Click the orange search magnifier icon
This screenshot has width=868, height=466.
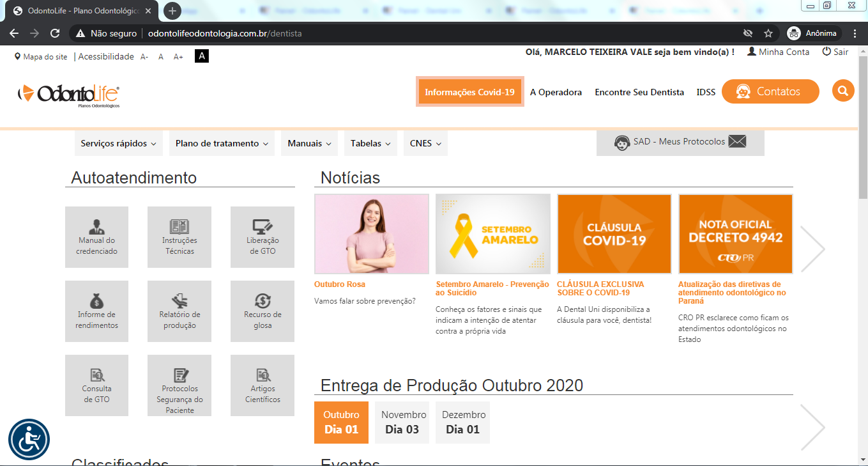(x=843, y=91)
